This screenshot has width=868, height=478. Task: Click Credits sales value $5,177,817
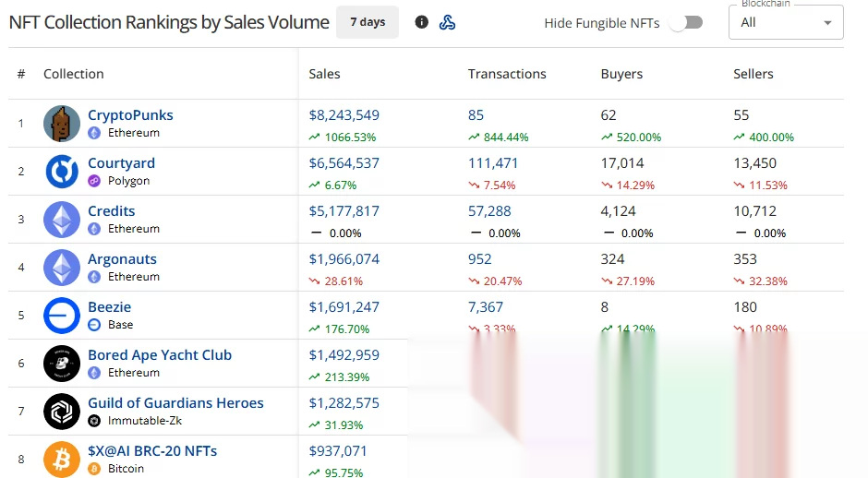click(344, 210)
